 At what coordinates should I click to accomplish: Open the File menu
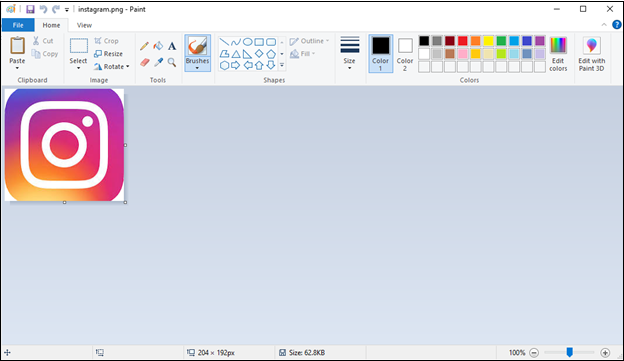pyautogui.click(x=18, y=25)
